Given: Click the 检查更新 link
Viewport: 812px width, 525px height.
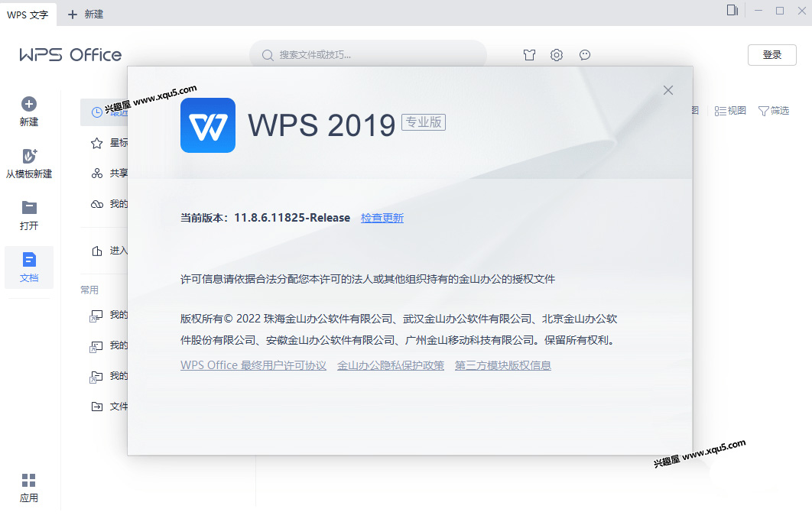Looking at the screenshot, I should click(x=382, y=218).
